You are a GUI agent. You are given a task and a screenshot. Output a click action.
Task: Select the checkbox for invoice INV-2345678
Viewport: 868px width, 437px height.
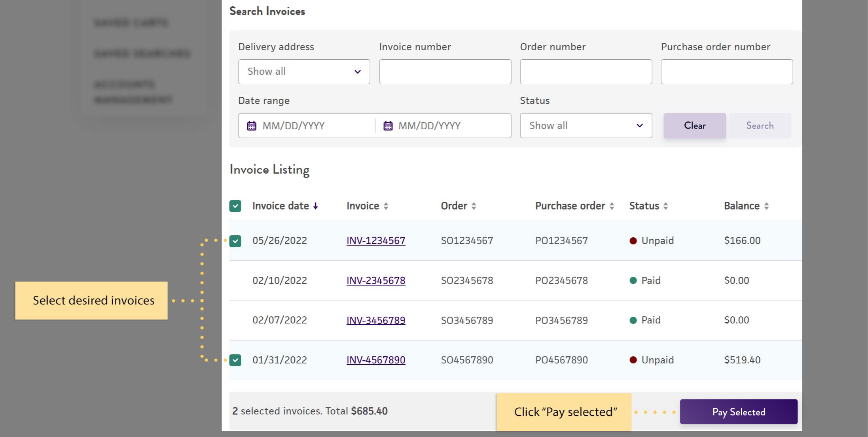pos(235,280)
